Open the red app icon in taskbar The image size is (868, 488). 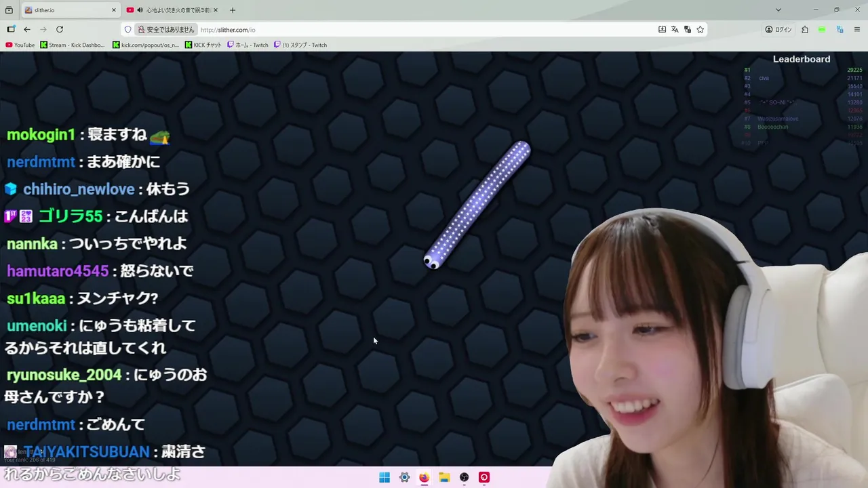(484, 477)
